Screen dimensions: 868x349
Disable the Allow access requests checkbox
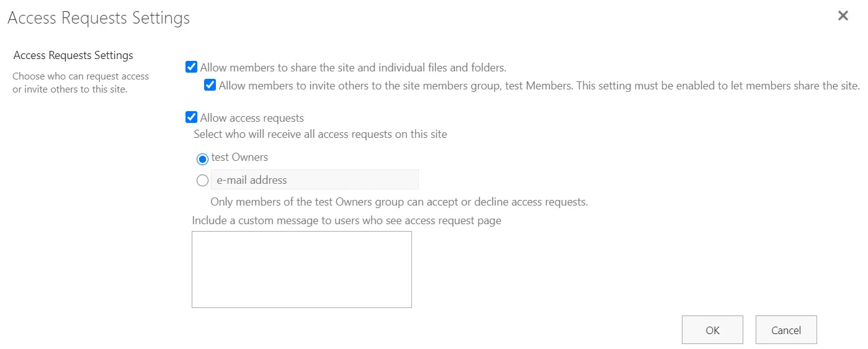point(191,117)
